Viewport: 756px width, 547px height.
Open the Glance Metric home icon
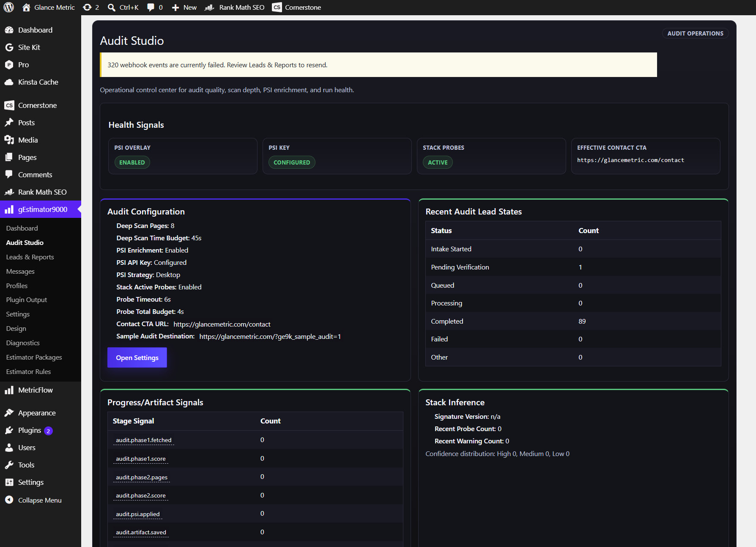coord(26,7)
